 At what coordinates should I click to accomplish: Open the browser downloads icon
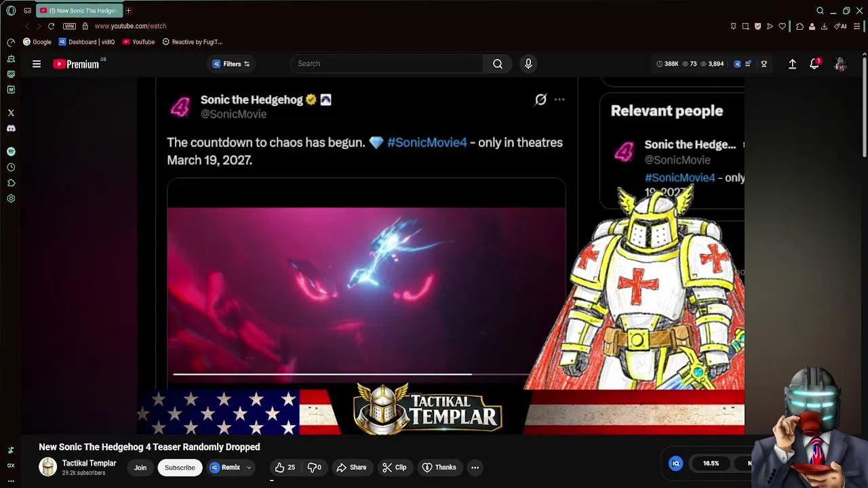click(x=824, y=26)
